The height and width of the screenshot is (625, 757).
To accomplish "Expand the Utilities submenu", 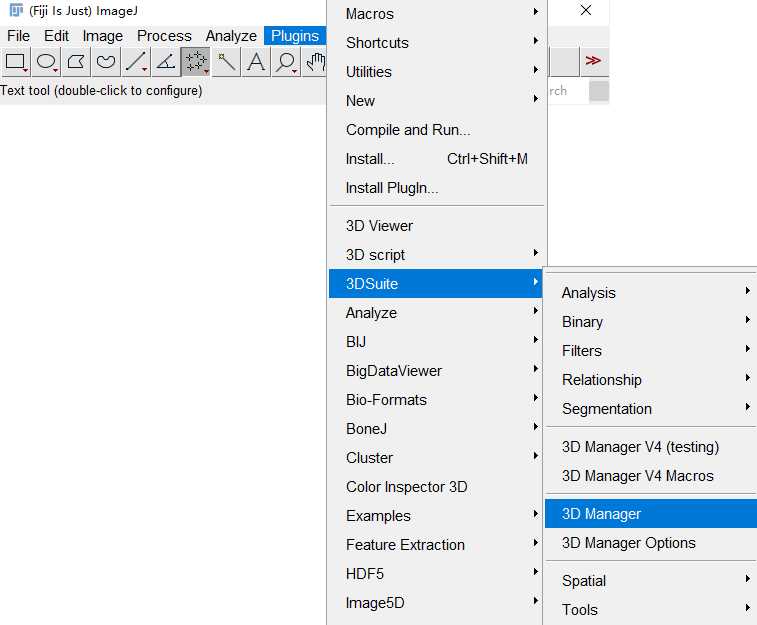I will click(436, 71).
